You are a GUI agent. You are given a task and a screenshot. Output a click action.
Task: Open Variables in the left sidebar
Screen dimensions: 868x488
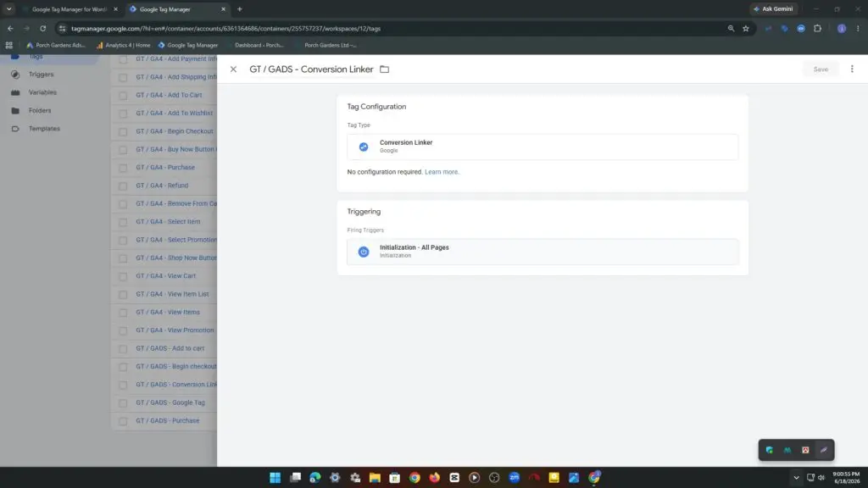click(x=42, y=92)
